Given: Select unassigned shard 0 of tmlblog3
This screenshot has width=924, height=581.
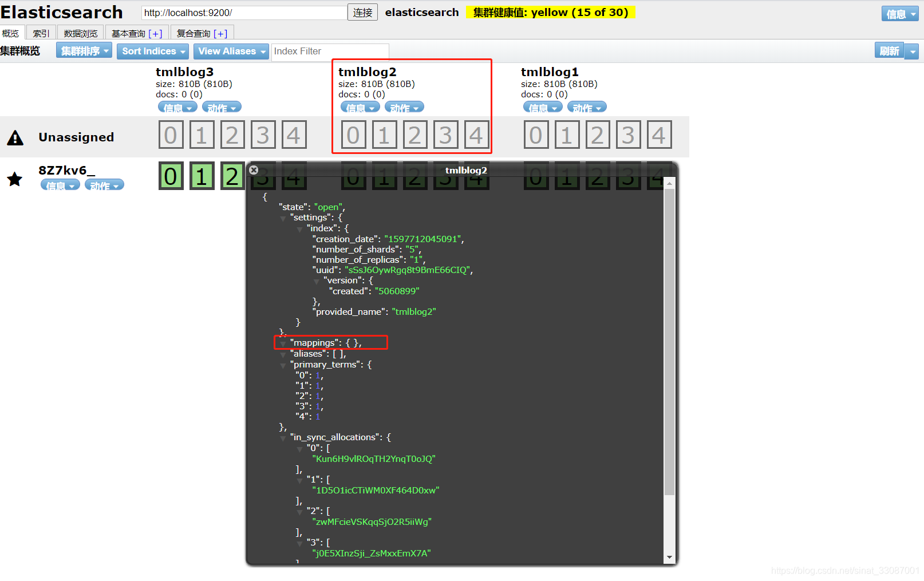Looking at the screenshot, I should pyautogui.click(x=171, y=135).
